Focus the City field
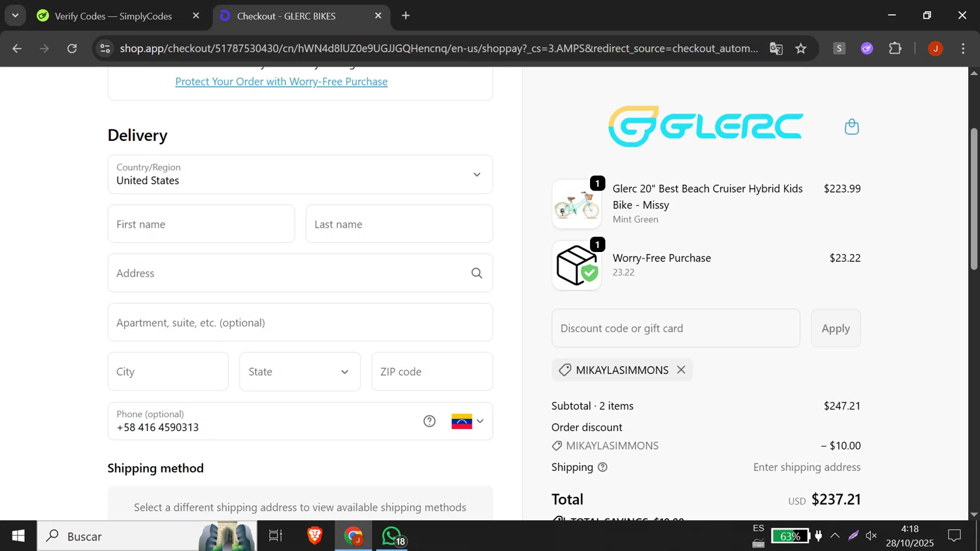 point(168,371)
